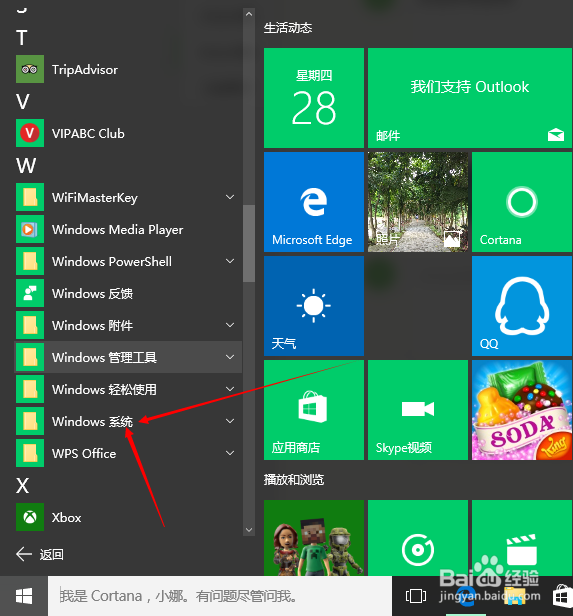The width and height of the screenshot is (573, 616).
Task: Jump via the letter X header
Action: click(22, 486)
